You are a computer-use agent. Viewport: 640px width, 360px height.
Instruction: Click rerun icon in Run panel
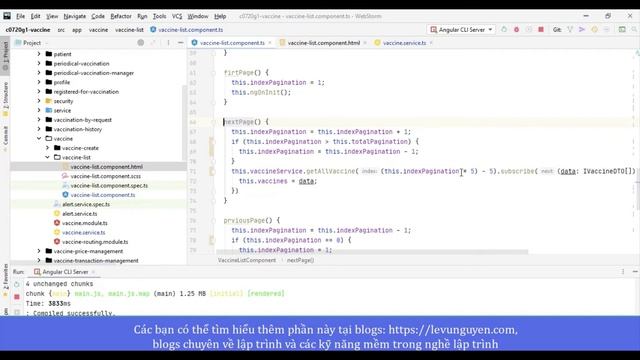[x=16, y=284]
